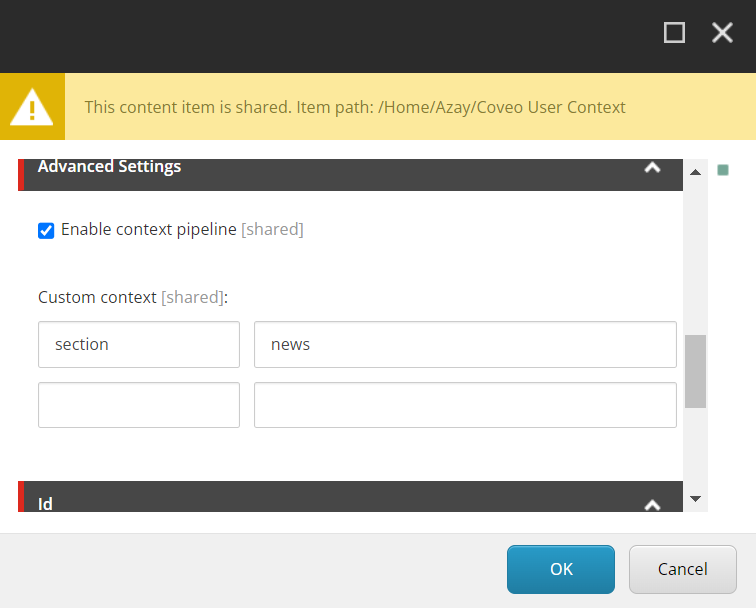The width and height of the screenshot is (756, 608).
Task: Click the scrollbar down arrow
Action: coord(695,499)
